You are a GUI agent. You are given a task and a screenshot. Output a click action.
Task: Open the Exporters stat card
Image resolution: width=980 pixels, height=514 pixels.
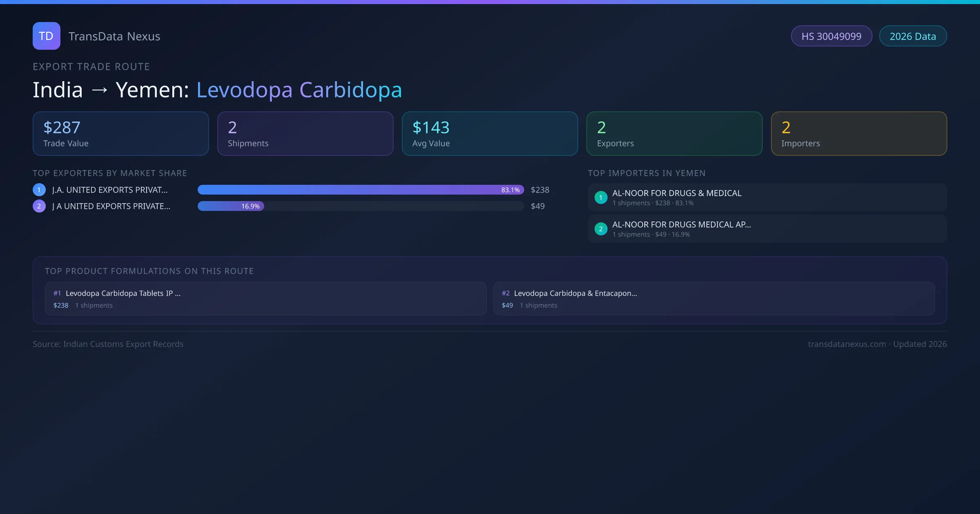point(674,134)
